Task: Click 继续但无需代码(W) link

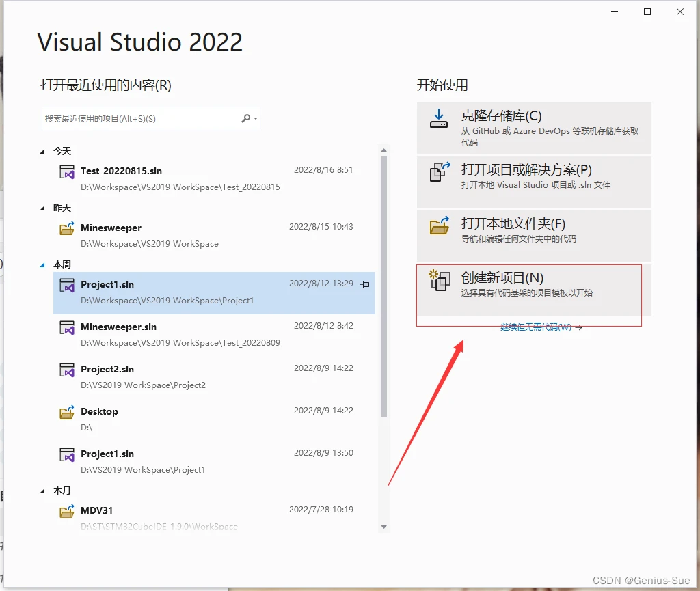Action: [x=541, y=327]
